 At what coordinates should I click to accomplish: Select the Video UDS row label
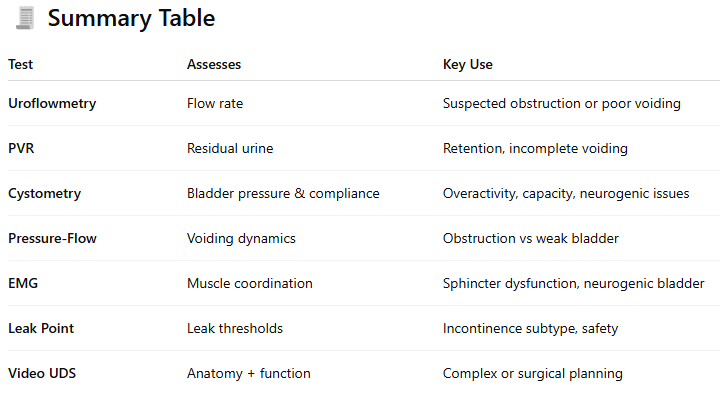pyautogui.click(x=42, y=373)
